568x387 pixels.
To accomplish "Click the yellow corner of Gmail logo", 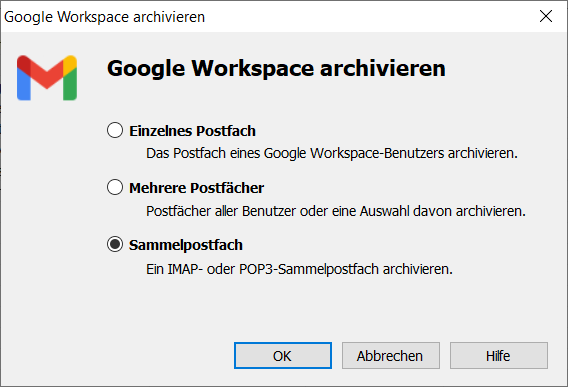I will click(x=70, y=64).
